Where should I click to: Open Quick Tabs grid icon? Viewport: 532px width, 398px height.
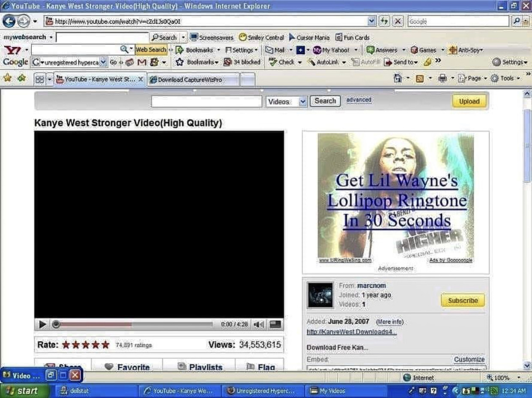[40, 79]
